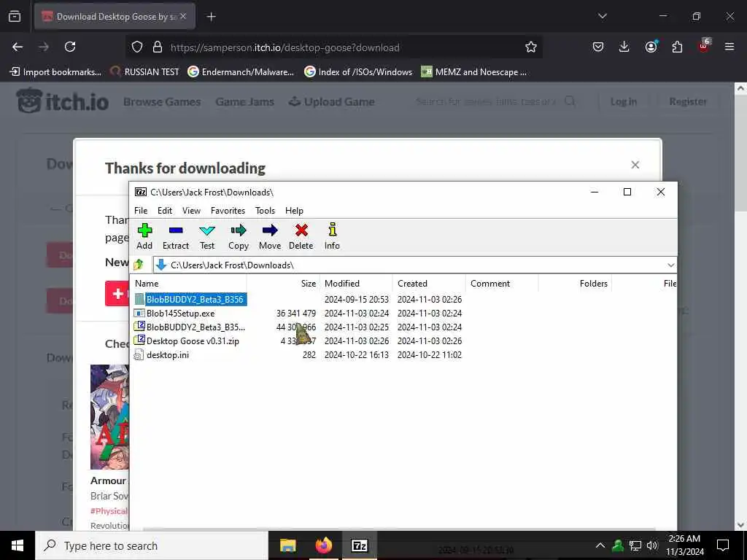The width and height of the screenshot is (747, 560).
Task: Click the desktop.ini file icon
Action: click(x=139, y=355)
